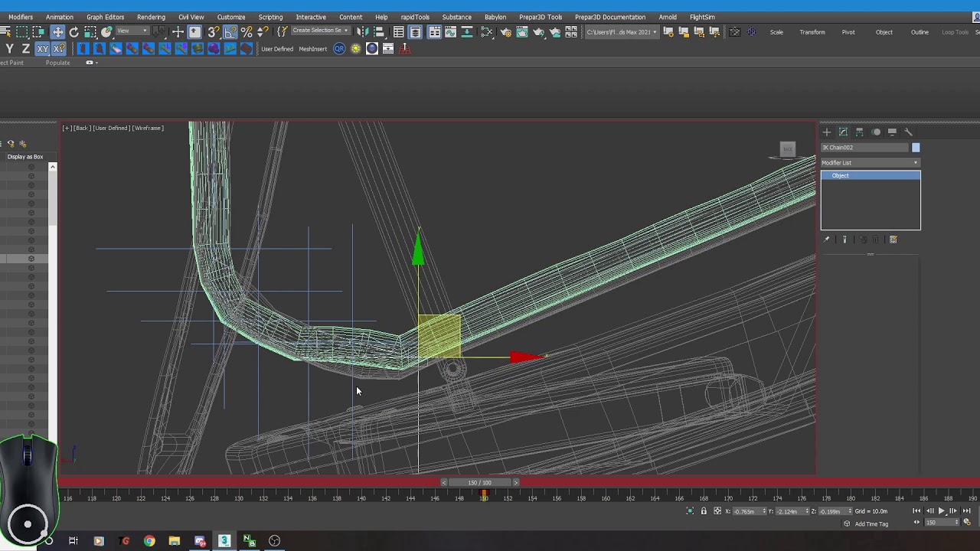Select the Move transform tool
The width and height of the screenshot is (980, 551).
[57, 32]
